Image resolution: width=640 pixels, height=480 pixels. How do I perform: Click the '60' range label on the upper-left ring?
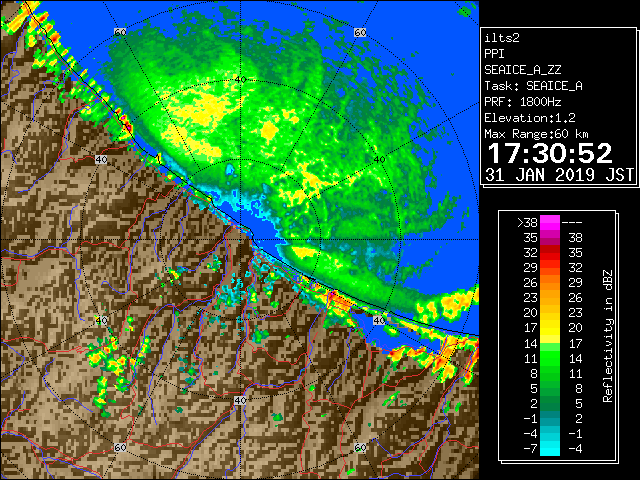120,32
